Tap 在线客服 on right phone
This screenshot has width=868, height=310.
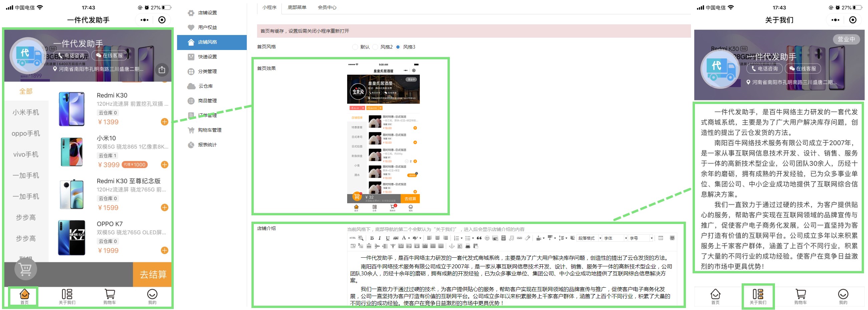[803, 68]
